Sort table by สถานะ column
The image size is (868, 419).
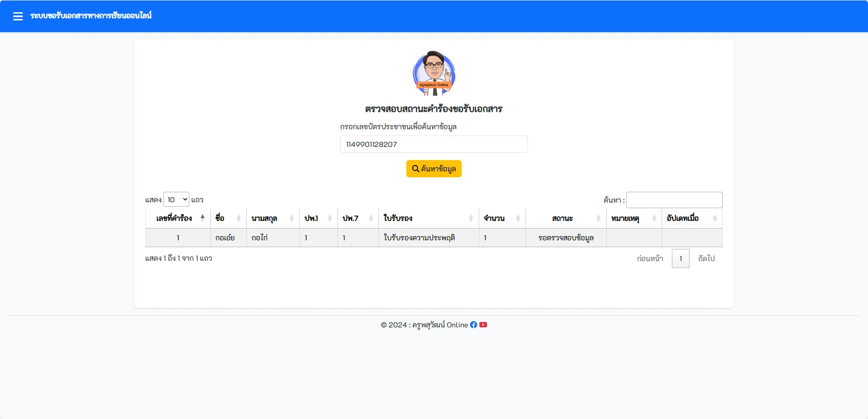pos(566,218)
